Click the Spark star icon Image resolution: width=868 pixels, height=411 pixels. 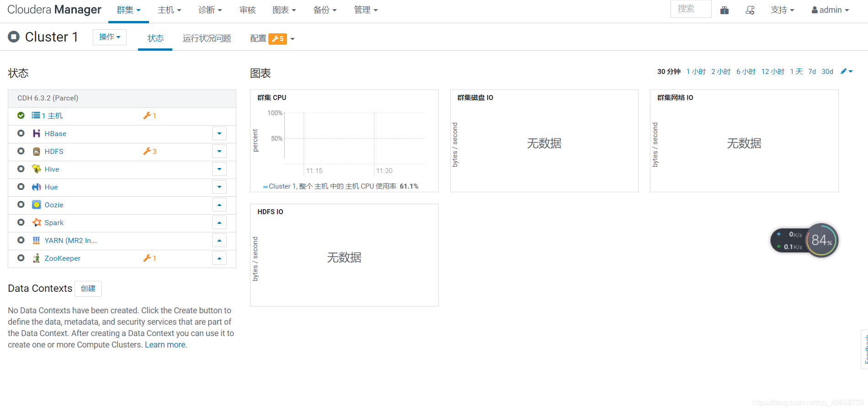click(37, 222)
